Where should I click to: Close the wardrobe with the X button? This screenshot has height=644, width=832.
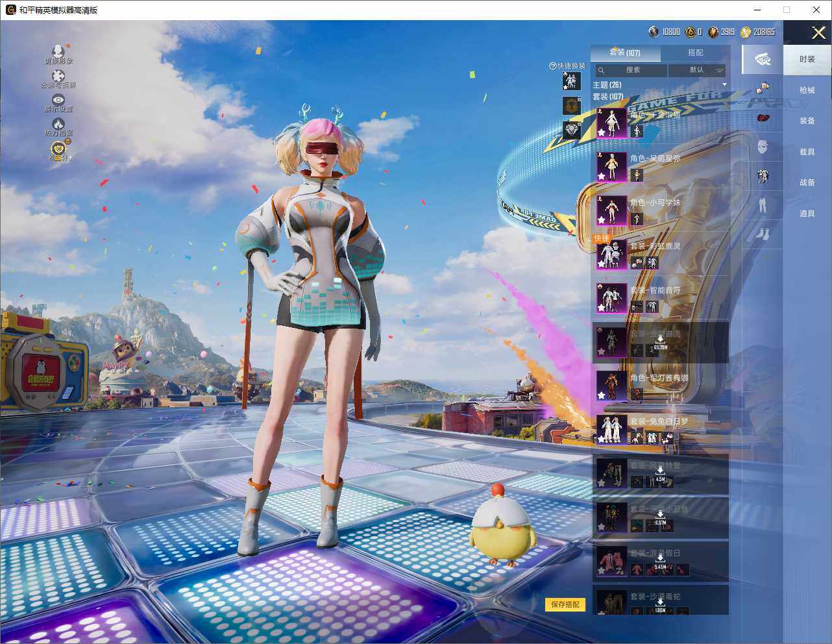point(818,32)
